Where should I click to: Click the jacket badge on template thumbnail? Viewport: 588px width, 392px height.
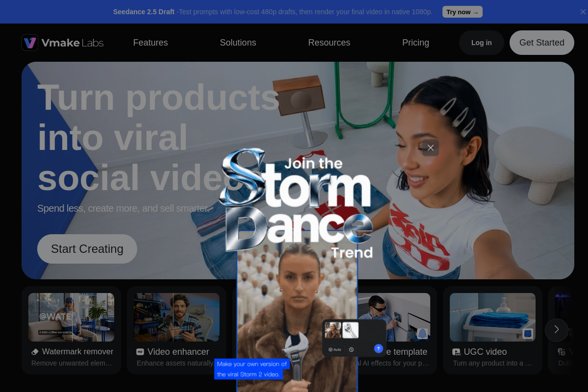(x=422, y=334)
